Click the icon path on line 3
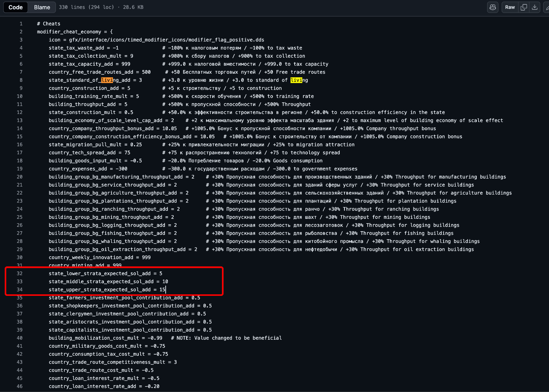This screenshot has height=392, width=549. (166, 40)
